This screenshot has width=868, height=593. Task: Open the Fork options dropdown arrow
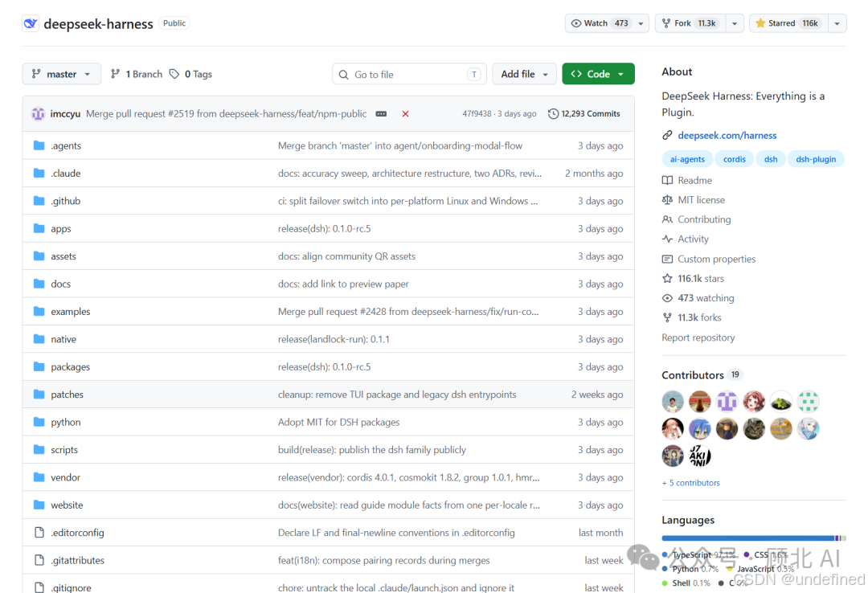735,23
